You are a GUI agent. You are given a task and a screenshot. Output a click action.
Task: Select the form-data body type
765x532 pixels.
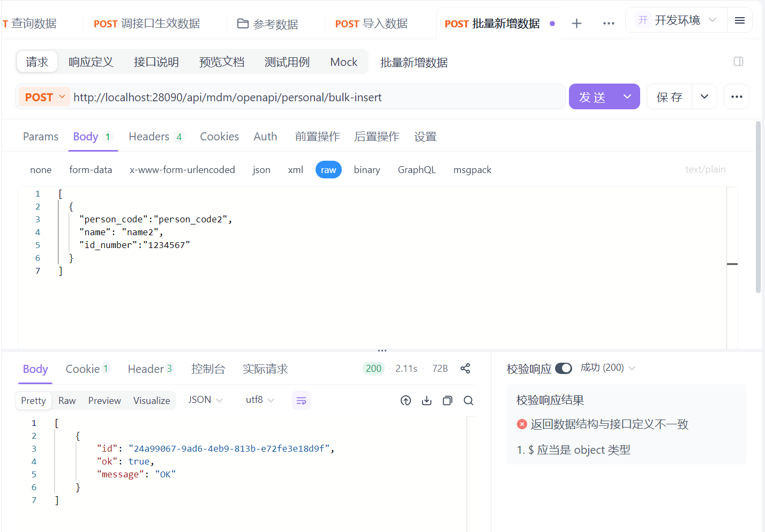pos(91,170)
